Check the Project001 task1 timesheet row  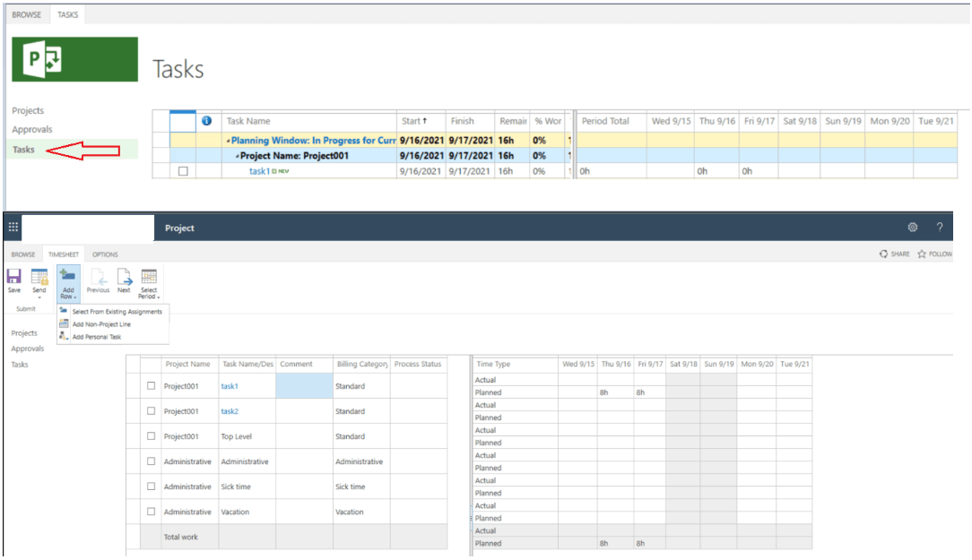click(x=151, y=385)
